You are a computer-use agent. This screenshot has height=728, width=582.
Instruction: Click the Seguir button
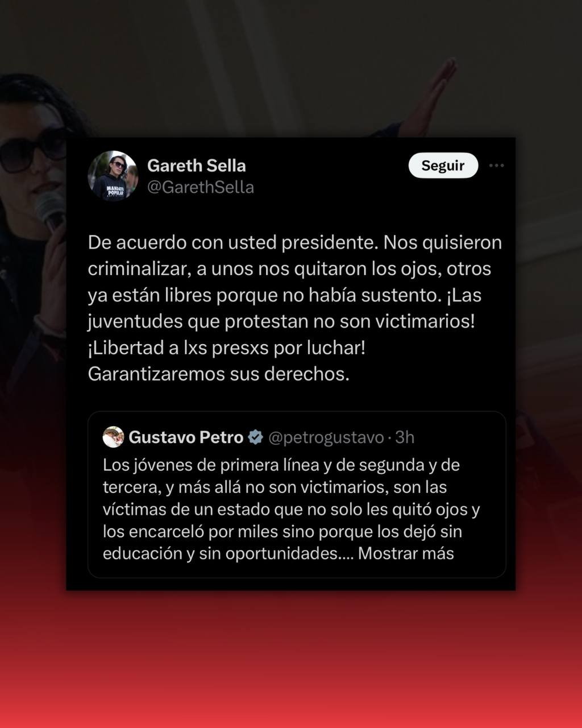coord(443,166)
